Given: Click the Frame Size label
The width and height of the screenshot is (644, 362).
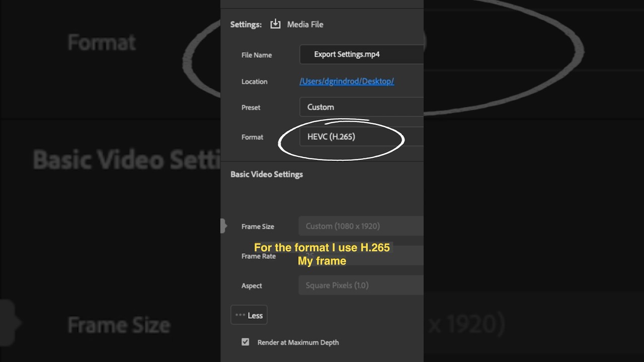Looking at the screenshot, I should coord(258,227).
